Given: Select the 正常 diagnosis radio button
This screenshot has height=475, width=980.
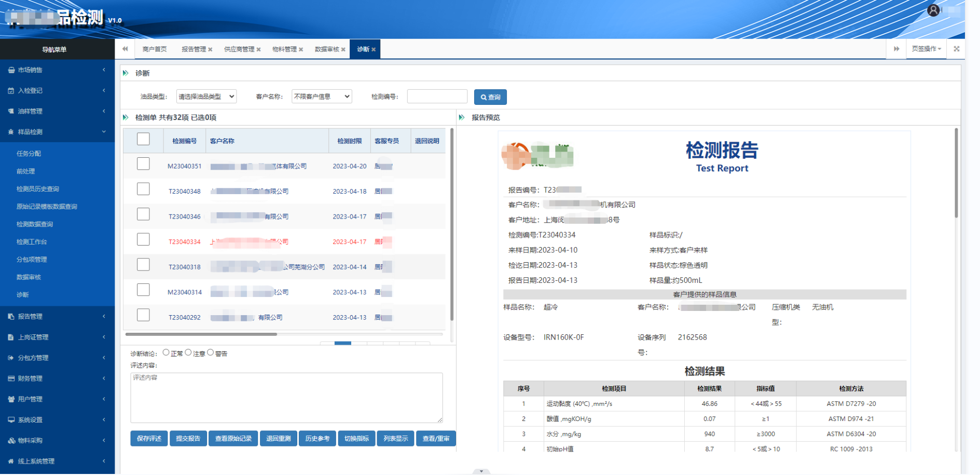Looking at the screenshot, I should point(166,352).
